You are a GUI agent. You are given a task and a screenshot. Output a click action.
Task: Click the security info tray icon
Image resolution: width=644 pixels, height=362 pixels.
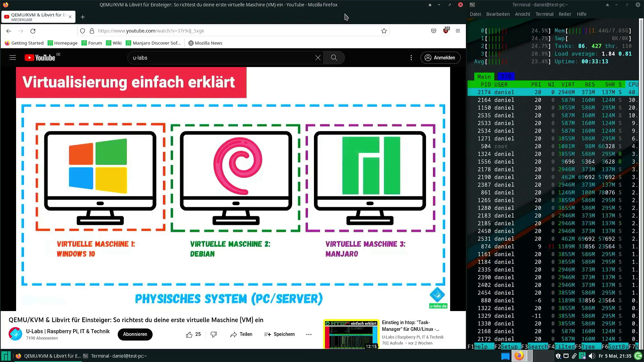coord(558,356)
